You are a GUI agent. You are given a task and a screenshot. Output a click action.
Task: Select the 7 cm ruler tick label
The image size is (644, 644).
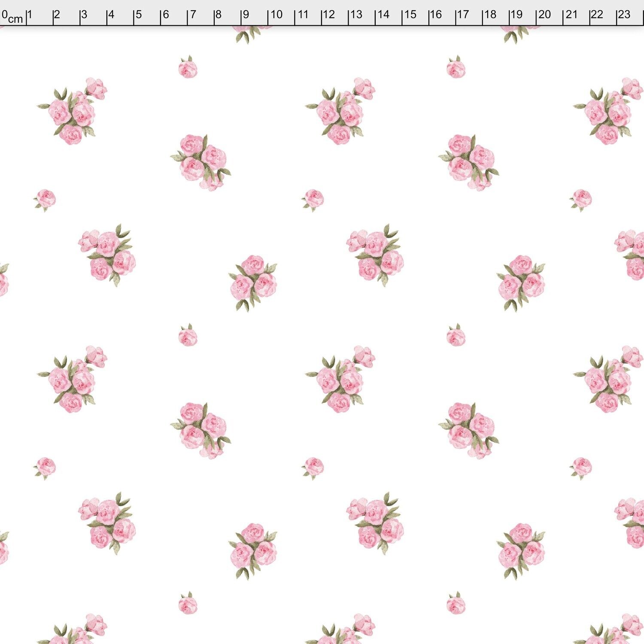192,15
